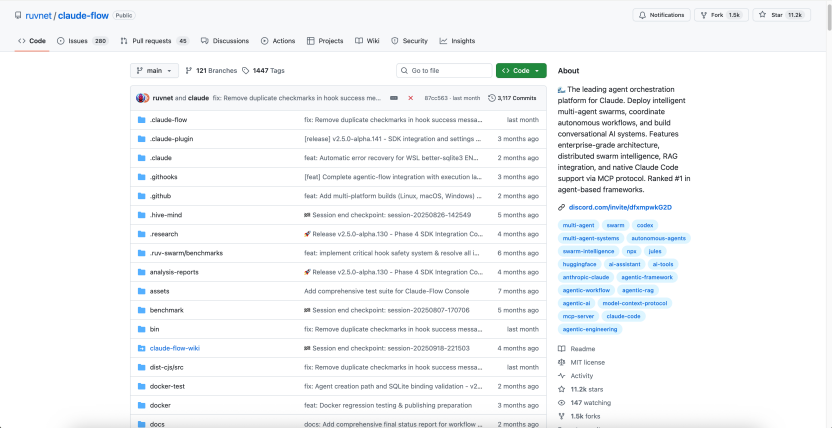Expand the main branch dropdown

coord(154,71)
